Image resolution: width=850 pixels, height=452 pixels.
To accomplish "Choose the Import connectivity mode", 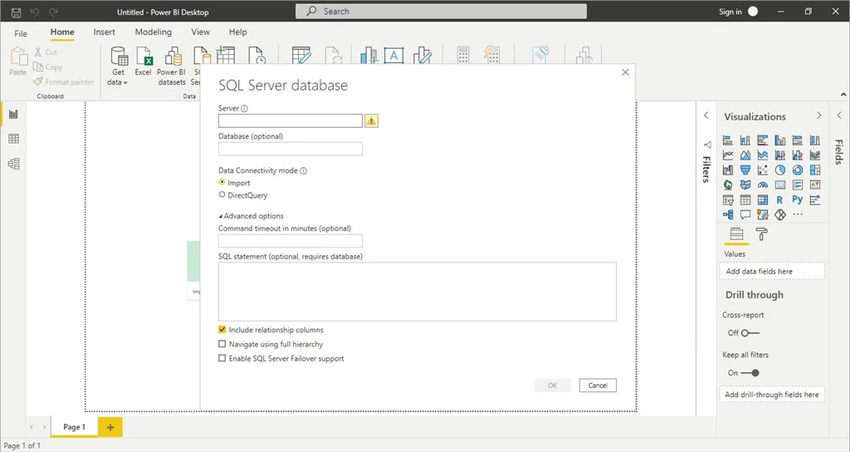I will point(222,183).
